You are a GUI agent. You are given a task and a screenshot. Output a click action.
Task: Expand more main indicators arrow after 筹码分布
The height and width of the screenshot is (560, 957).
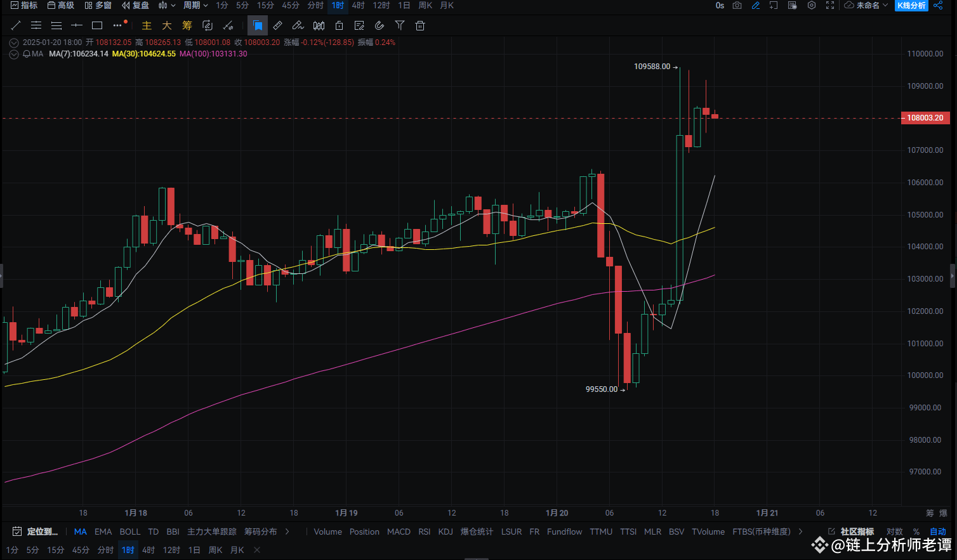pyautogui.click(x=287, y=531)
